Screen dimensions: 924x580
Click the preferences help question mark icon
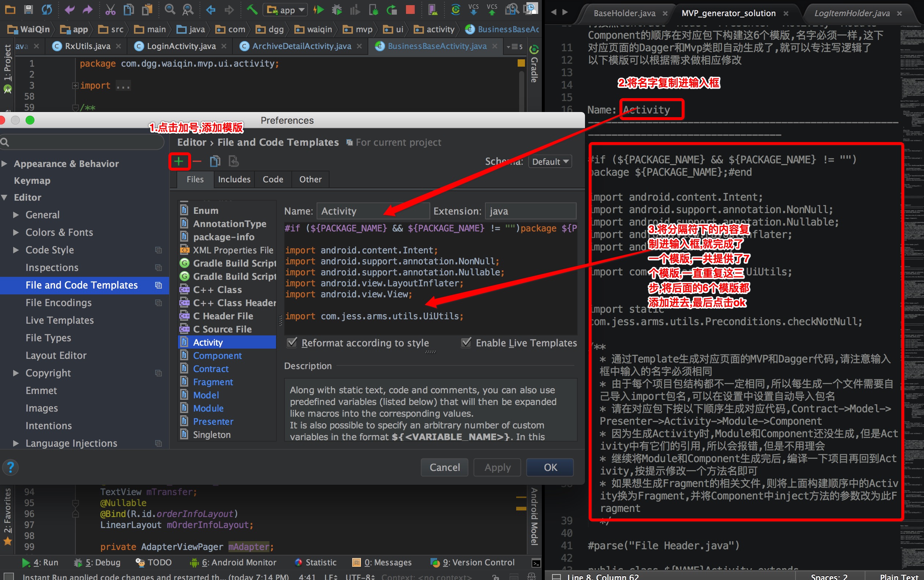pos(10,467)
